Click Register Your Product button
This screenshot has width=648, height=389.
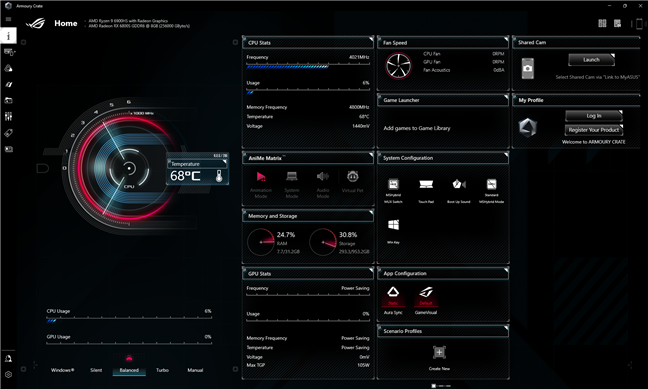(x=594, y=130)
